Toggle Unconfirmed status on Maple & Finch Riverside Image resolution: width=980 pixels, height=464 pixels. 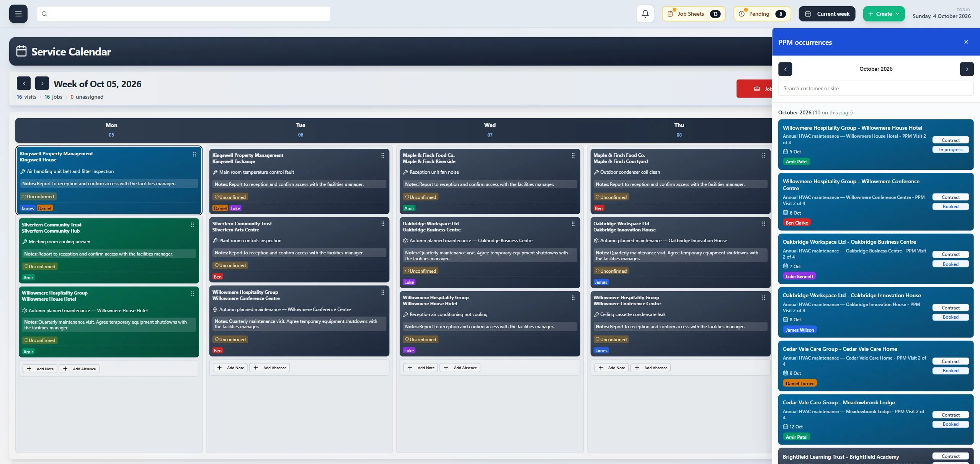point(421,197)
